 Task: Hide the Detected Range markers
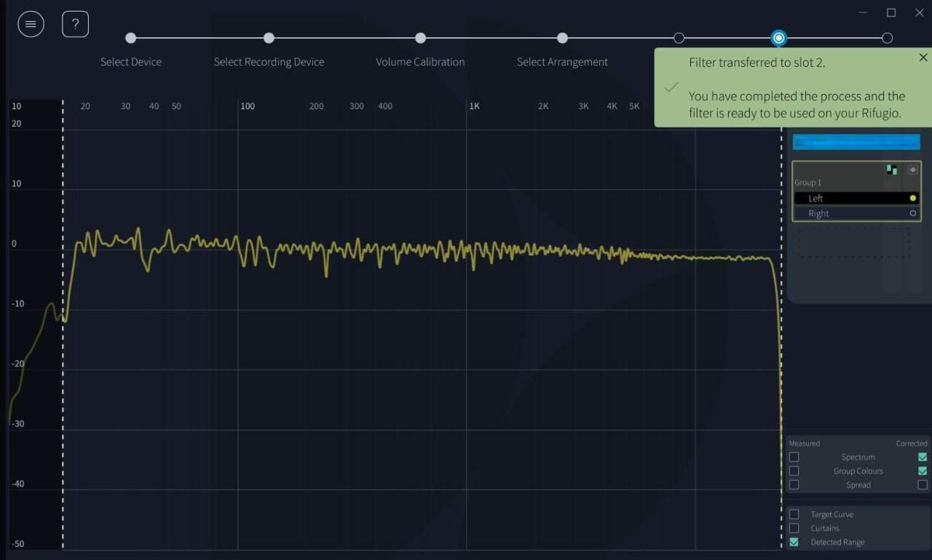click(x=794, y=542)
